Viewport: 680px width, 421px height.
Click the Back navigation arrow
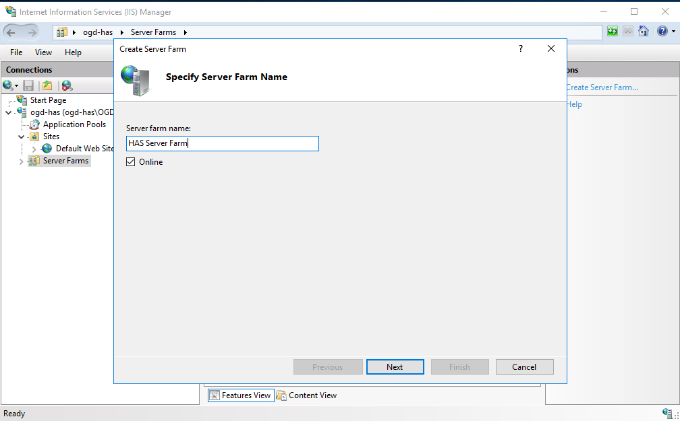click(x=11, y=32)
